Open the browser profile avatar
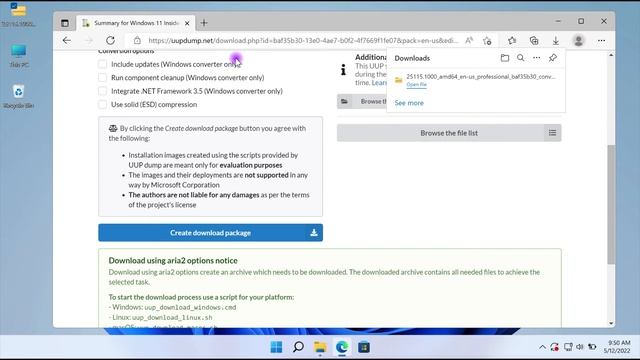The width and height of the screenshot is (640, 360). [578, 40]
